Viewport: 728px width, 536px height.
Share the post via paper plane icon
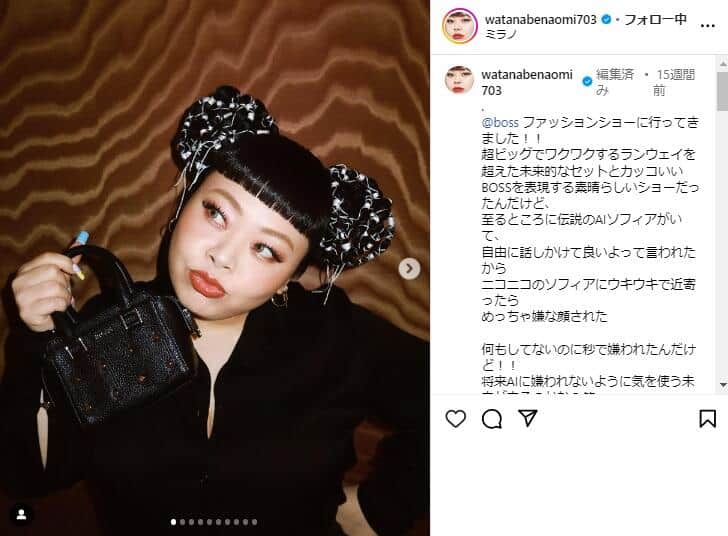pos(528,418)
